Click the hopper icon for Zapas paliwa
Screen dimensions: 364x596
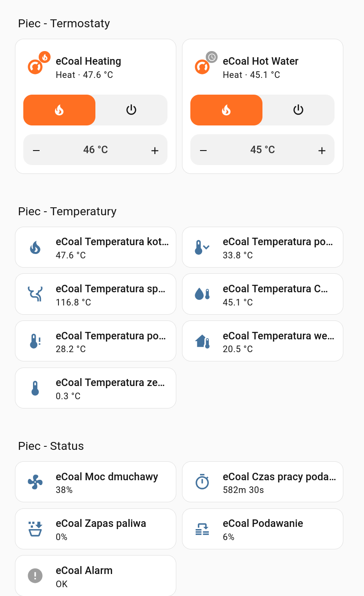coord(35,529)
